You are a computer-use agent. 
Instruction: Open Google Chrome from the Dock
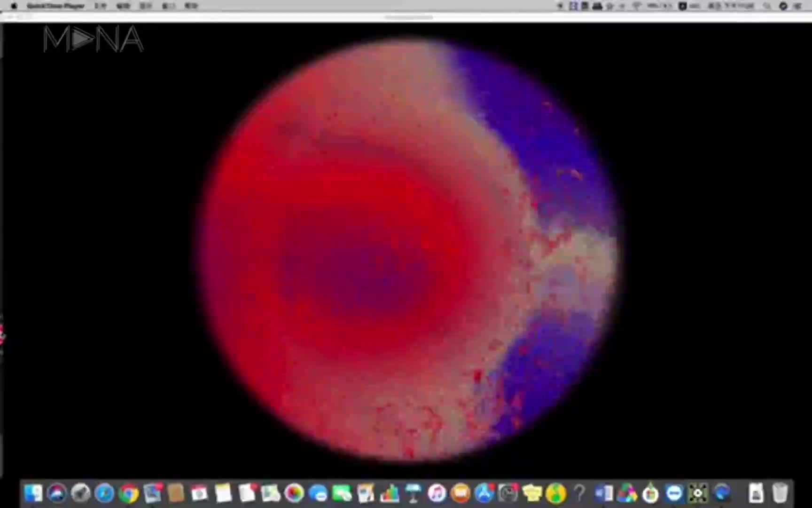point(128,493)
